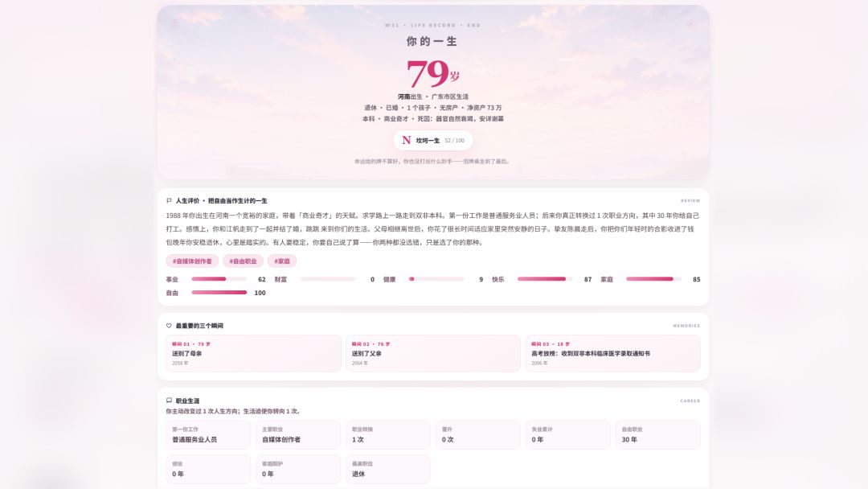The width and height of the screenshot is (868, 489).
Task: Open the 送别了母亲 memory card
Action: 253,353
